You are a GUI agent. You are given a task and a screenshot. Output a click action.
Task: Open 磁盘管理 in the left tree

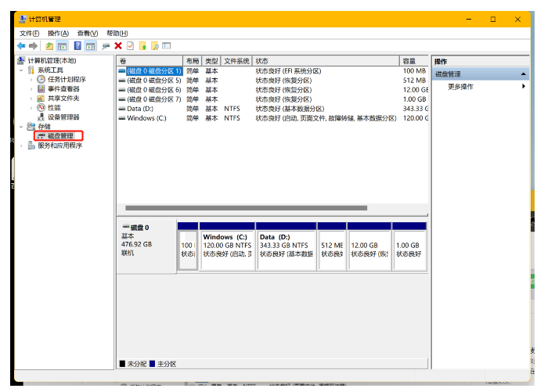tap(60, 135)
